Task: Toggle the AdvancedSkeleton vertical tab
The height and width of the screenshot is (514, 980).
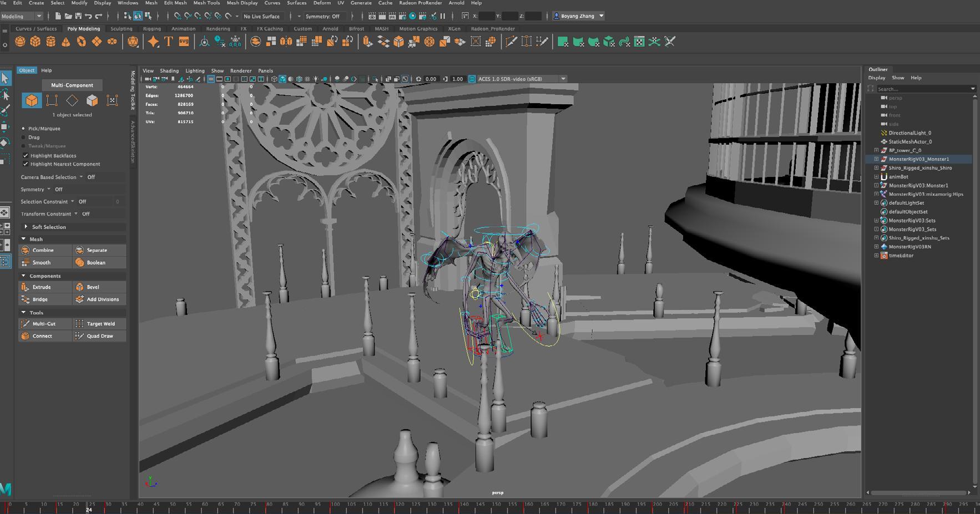Action: tap(133, 142)
